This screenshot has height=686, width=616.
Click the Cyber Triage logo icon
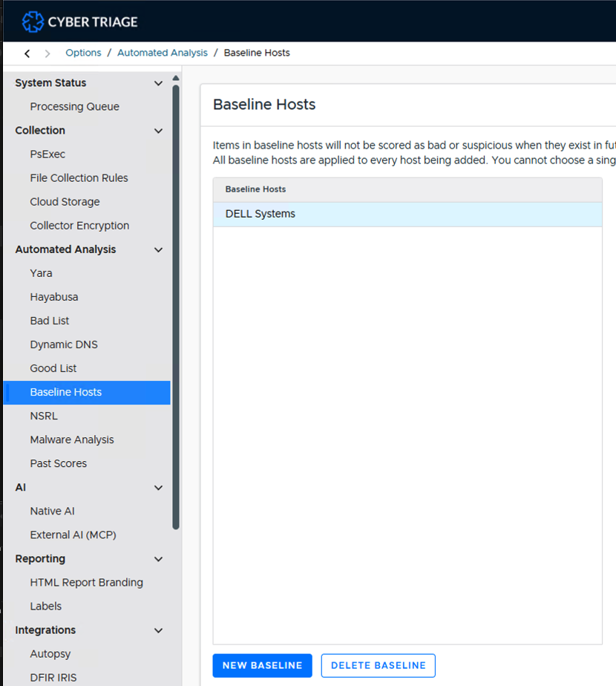(33, 22)
